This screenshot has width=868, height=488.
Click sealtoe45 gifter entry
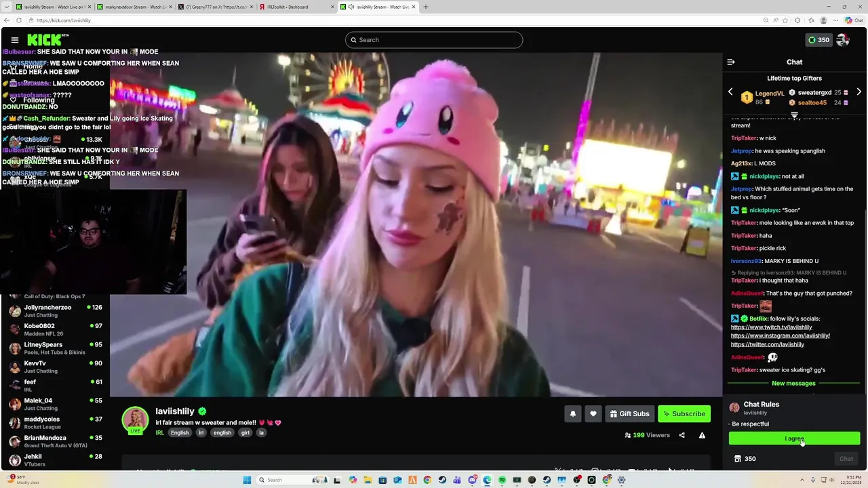click(818, 102)
